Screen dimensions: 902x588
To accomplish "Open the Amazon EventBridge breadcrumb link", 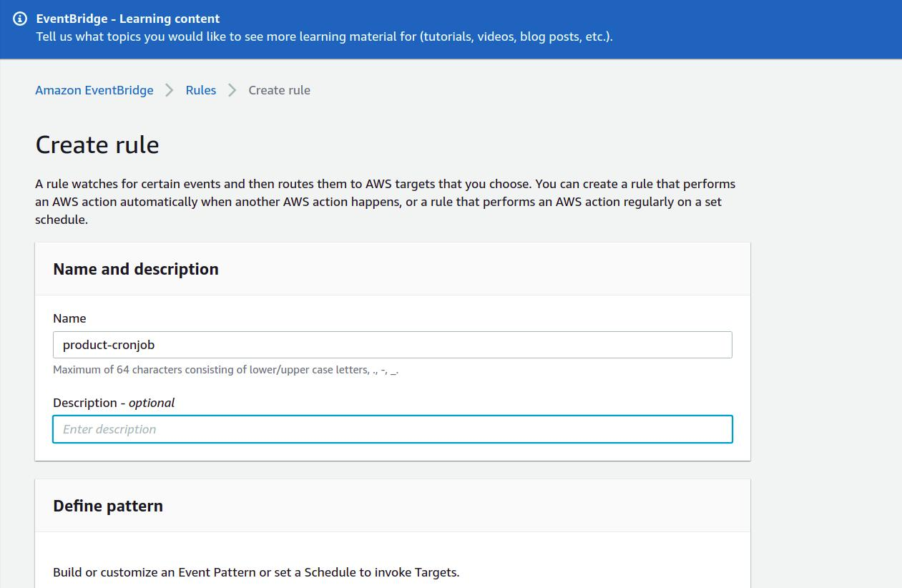I will click(x=94, y=90).
